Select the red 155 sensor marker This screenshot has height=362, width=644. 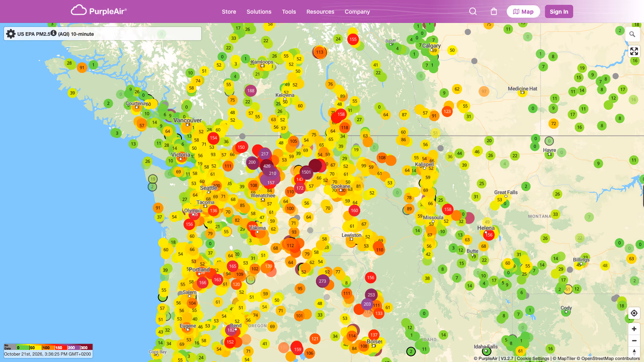coord(353,39)
